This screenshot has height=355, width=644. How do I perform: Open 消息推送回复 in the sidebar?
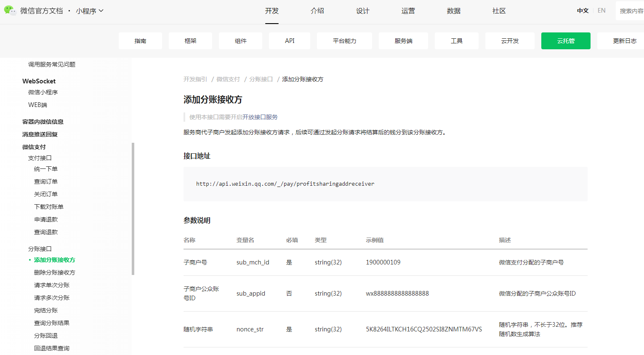coord(40,134)
